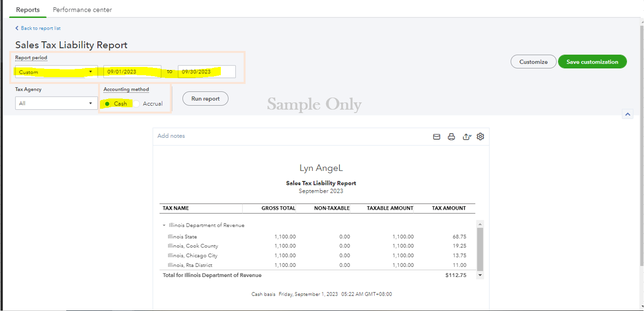This screenshot has width=644, height=311.
Task: Switch to the Reports tab
Action: [28, 10]
